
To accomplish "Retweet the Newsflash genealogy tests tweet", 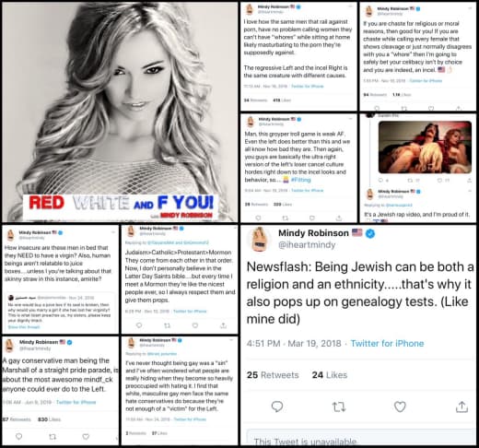I will point(339,407).
